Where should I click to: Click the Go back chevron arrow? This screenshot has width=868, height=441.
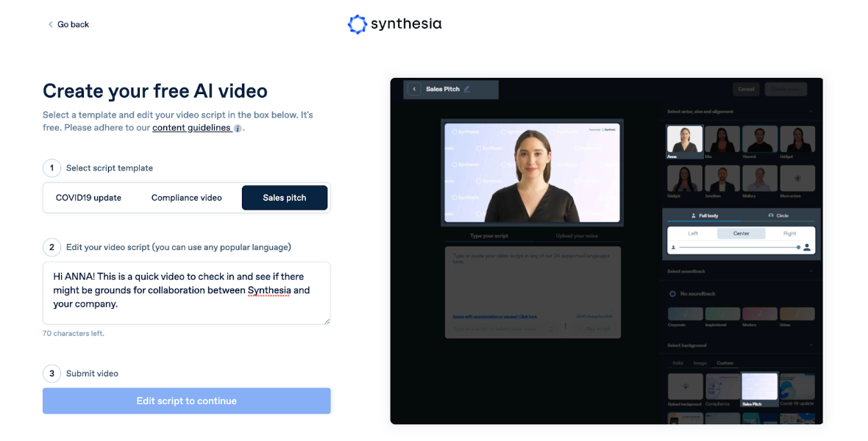pyautogui.click(x=51, y=25)
